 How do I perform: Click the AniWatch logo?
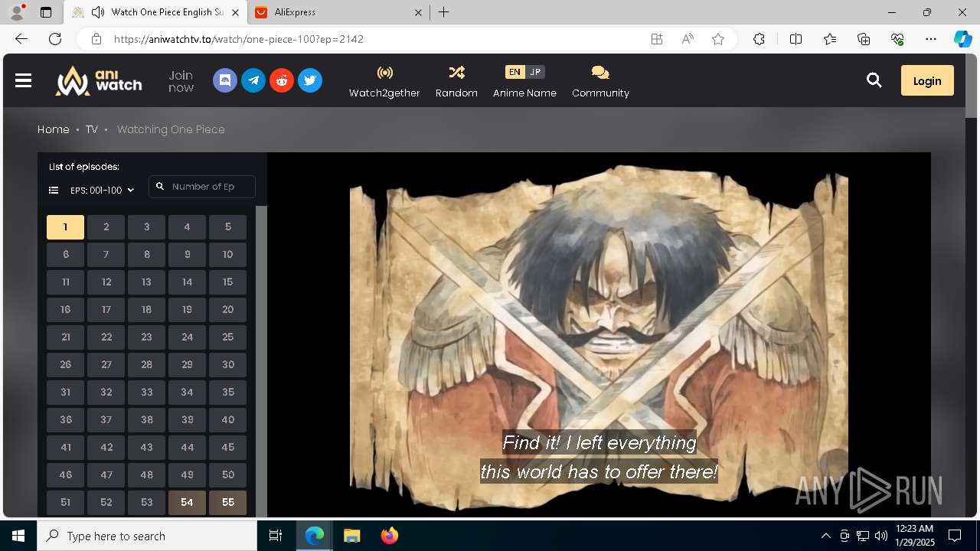(99, 80)
